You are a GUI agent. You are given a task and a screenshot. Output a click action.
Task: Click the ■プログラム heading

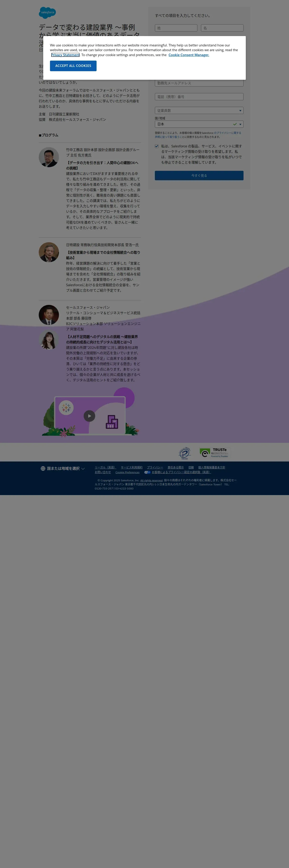coord(48,135)
